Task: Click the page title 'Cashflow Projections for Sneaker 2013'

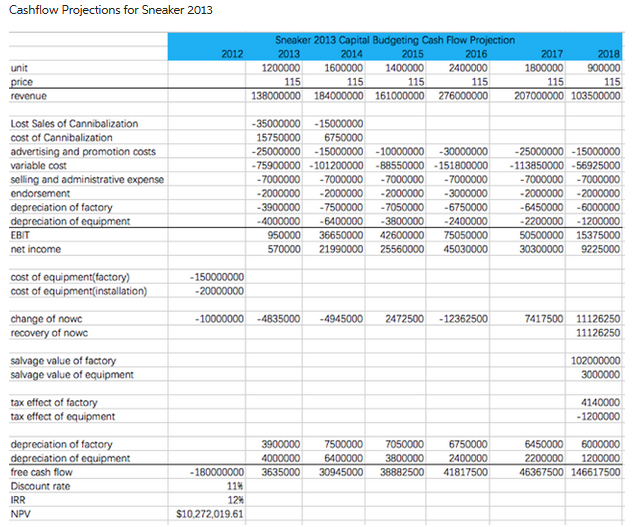Action: point(110,10)
